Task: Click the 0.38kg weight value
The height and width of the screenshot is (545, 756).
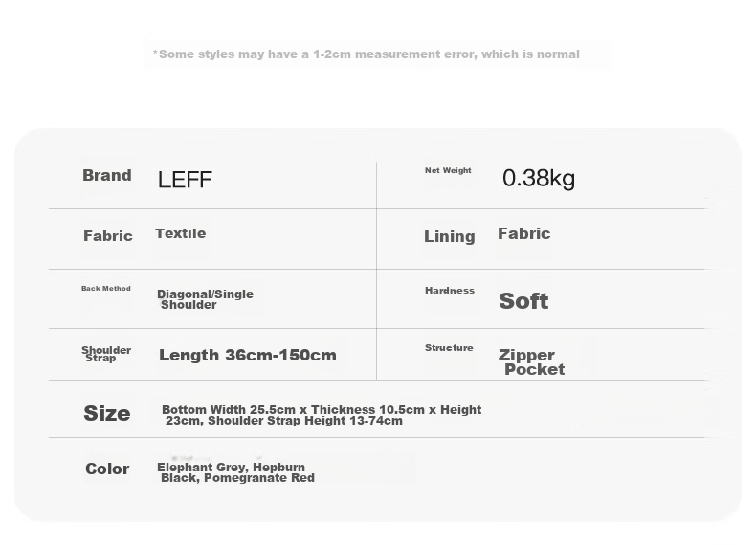Action: [x=539, y=178]
